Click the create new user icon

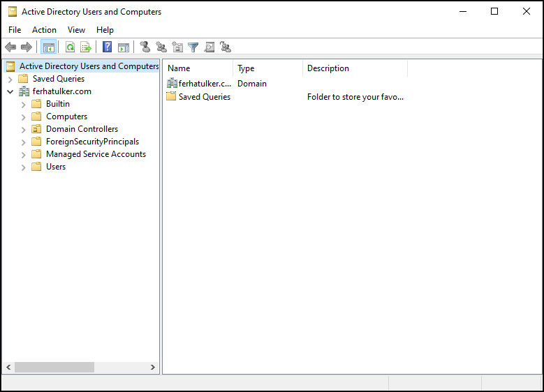145,47
